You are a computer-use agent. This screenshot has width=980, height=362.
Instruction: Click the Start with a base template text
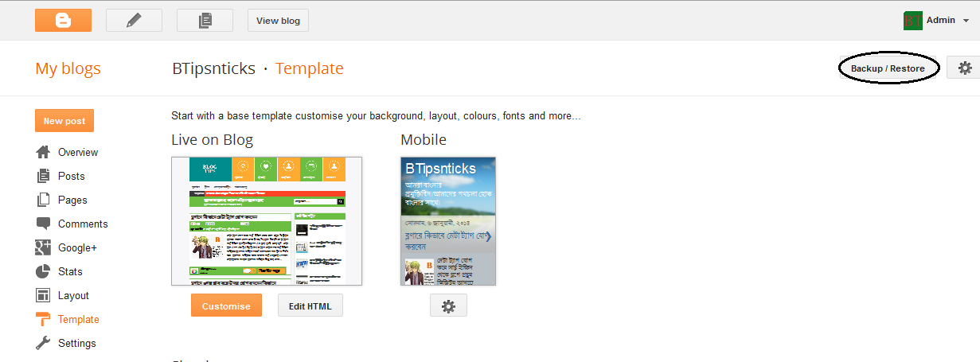pos(376,116)
